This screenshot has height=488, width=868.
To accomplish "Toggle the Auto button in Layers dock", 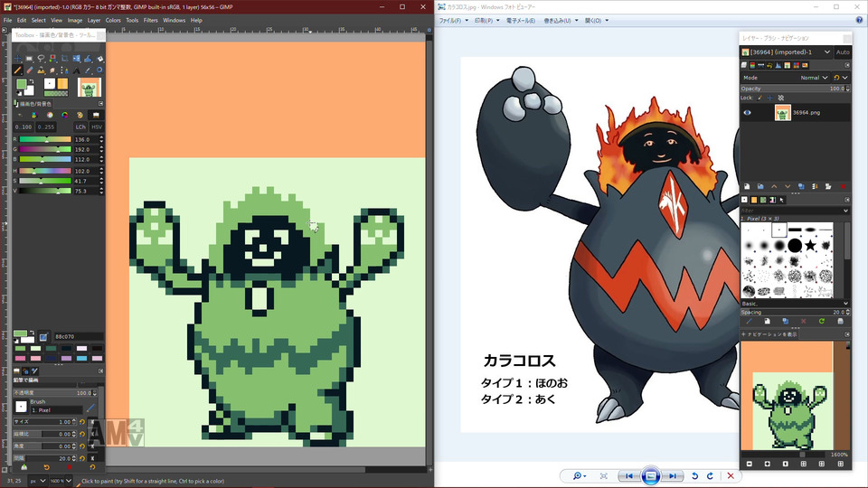I will pos(843,52).
